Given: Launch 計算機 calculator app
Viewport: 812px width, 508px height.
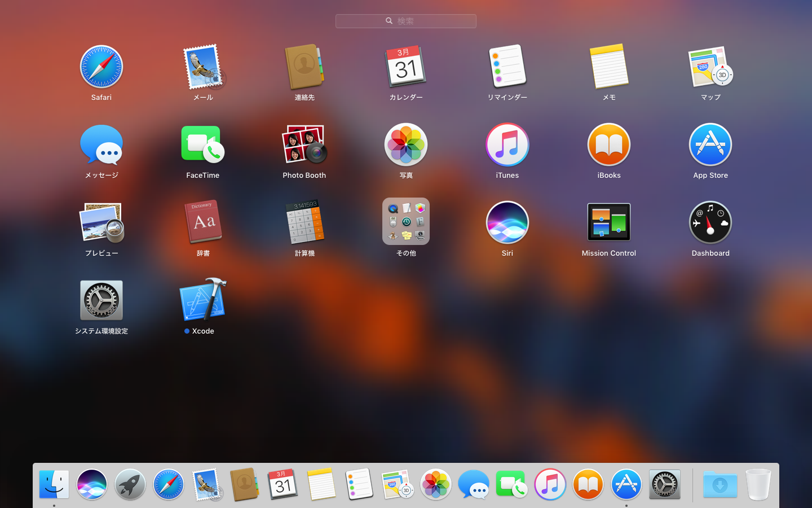Looking at the screenshot, I should 304,223.
